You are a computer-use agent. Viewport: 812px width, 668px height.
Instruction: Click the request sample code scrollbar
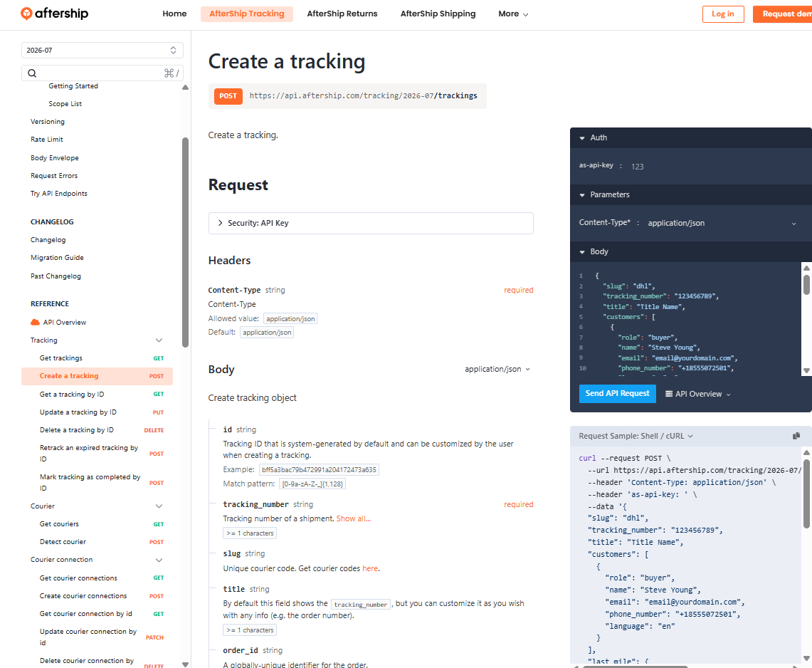pyautogui.click(x=806, y=492)
